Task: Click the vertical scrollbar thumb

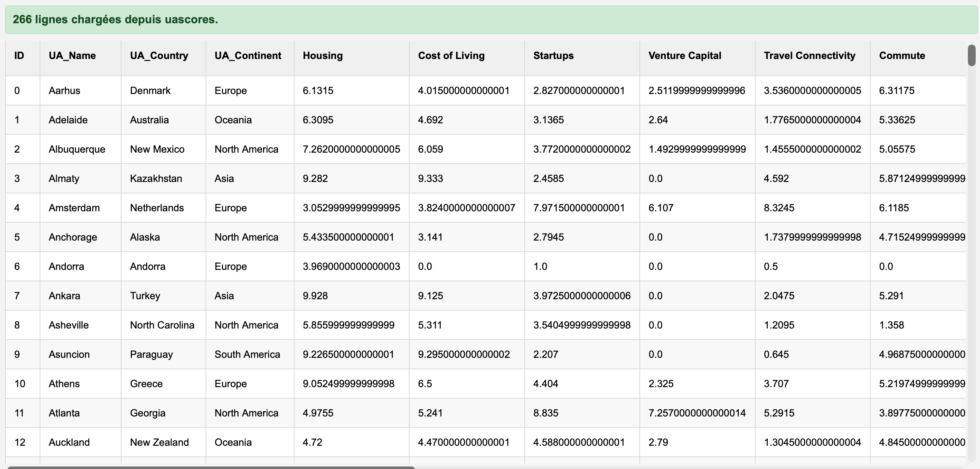Action: (971, 55)
